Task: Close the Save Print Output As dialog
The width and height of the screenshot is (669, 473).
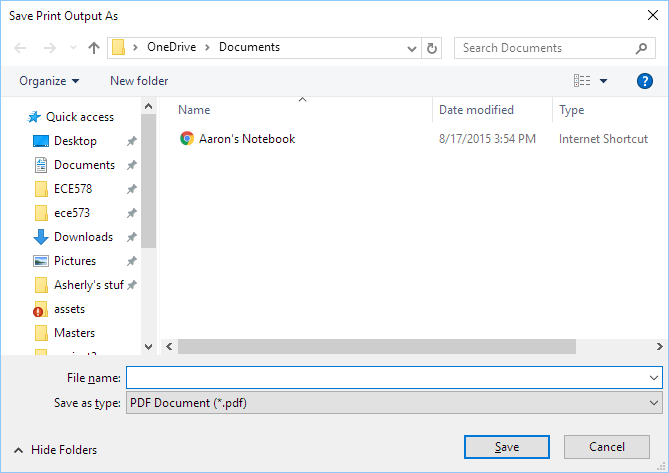Action: click(652, 15)
